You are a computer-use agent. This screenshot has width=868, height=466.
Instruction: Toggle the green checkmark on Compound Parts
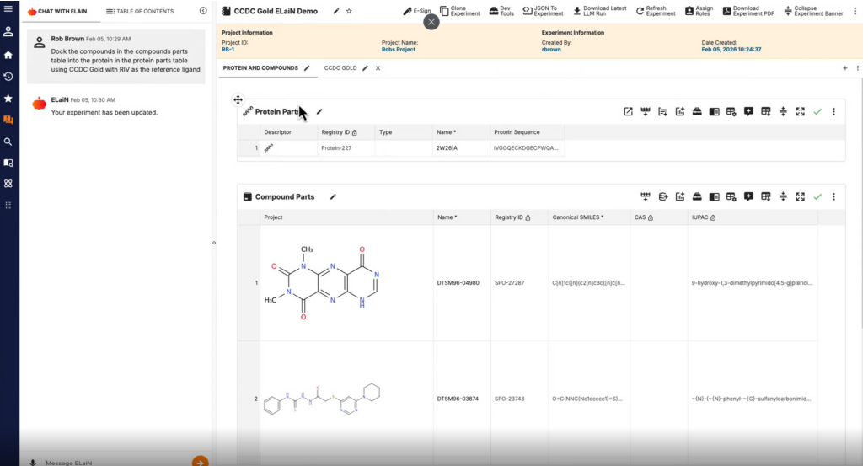click(x=817, y=196)
